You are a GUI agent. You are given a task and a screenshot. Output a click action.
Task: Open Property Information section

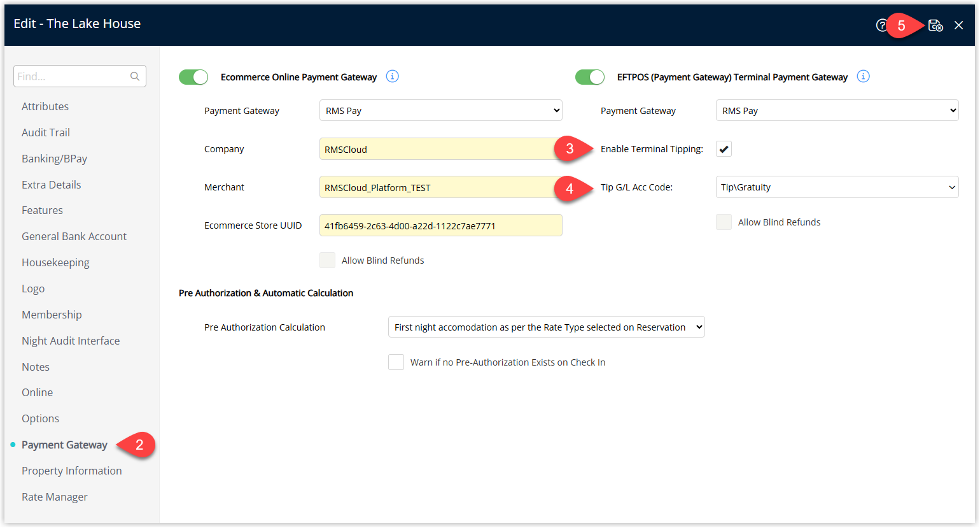pyautogui.click(x=72, y=471)
